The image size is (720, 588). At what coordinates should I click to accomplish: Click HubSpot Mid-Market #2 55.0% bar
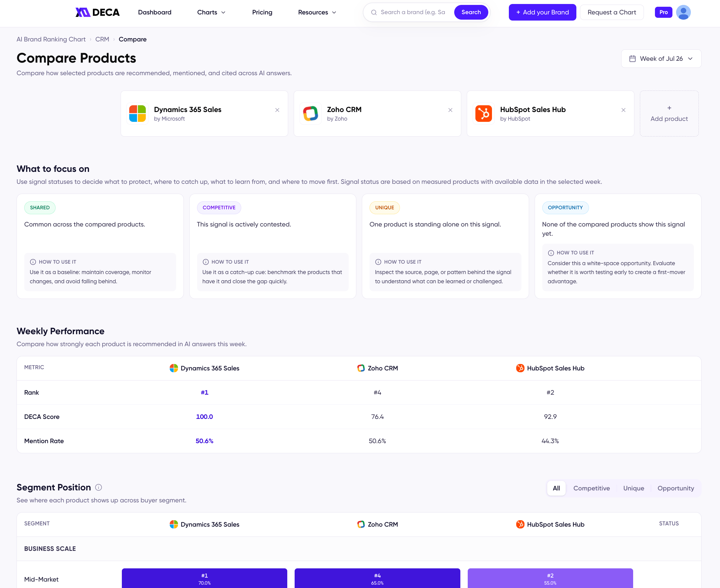point(550,578)
